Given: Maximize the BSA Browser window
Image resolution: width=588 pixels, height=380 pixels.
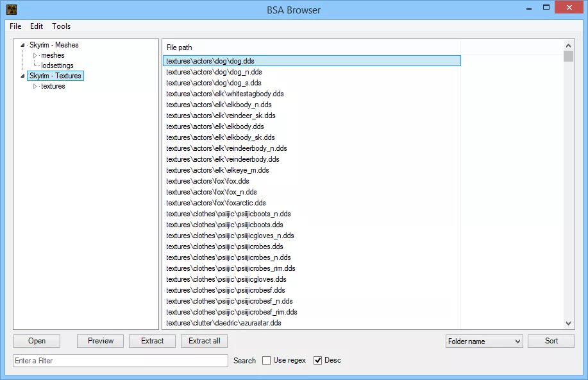Looking at the screenshot, I should (546, 8).
